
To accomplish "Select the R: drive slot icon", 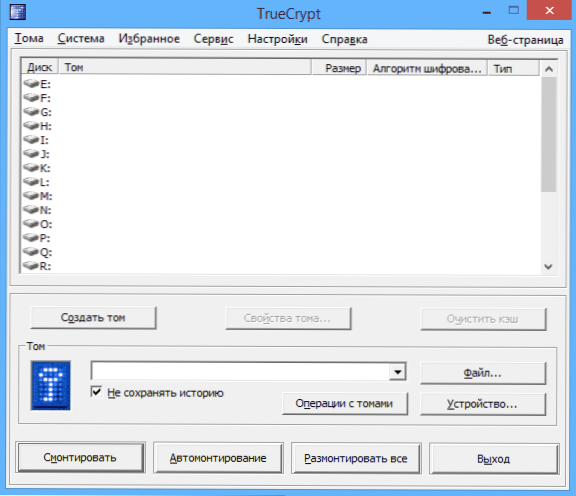I will pyautogui.click(x=31, y=265).
